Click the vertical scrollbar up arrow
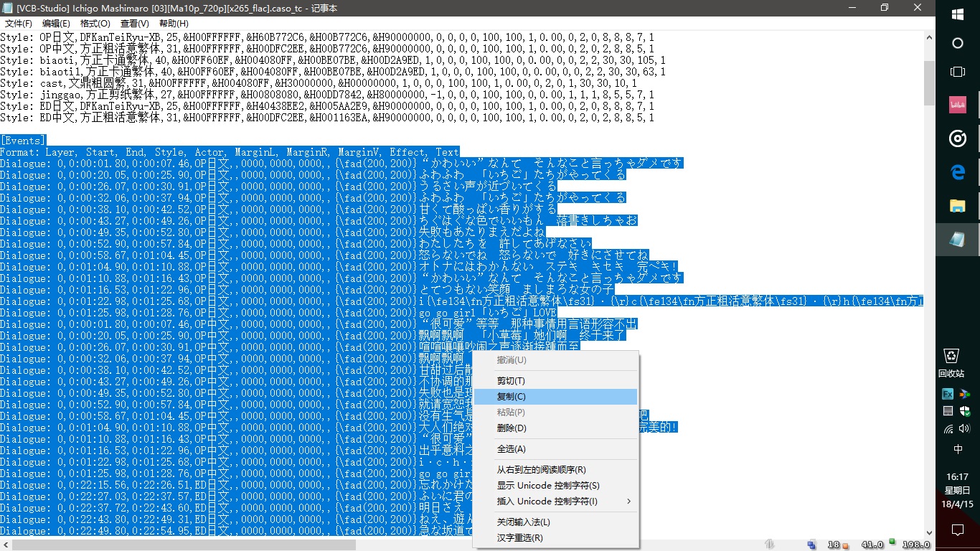980x551 pixels. click(929, 37)
